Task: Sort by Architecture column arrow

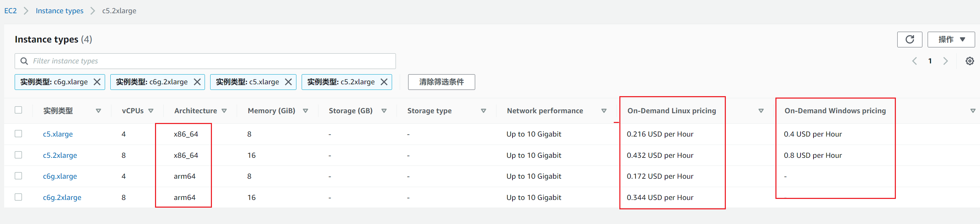Action: (224, 111)
